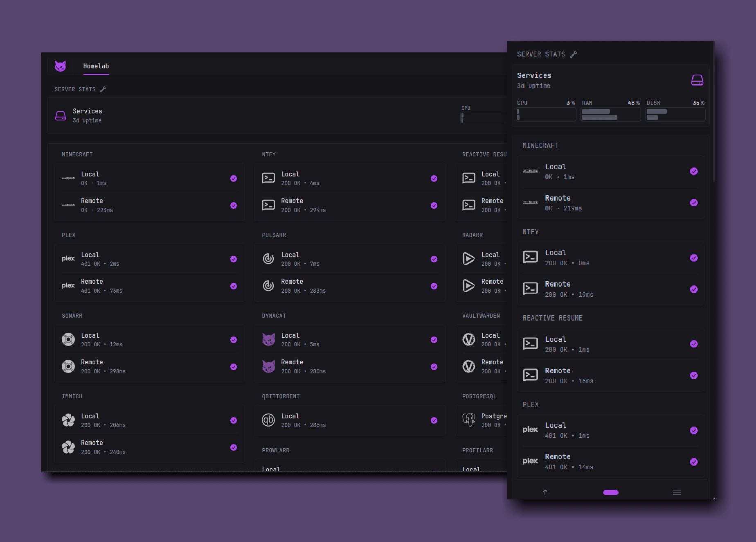Image resolution: width=756 pixels, height=542 pixels.
Task: Click status checkmark for Dynacat Remote
Action: (x=434, y=367)
